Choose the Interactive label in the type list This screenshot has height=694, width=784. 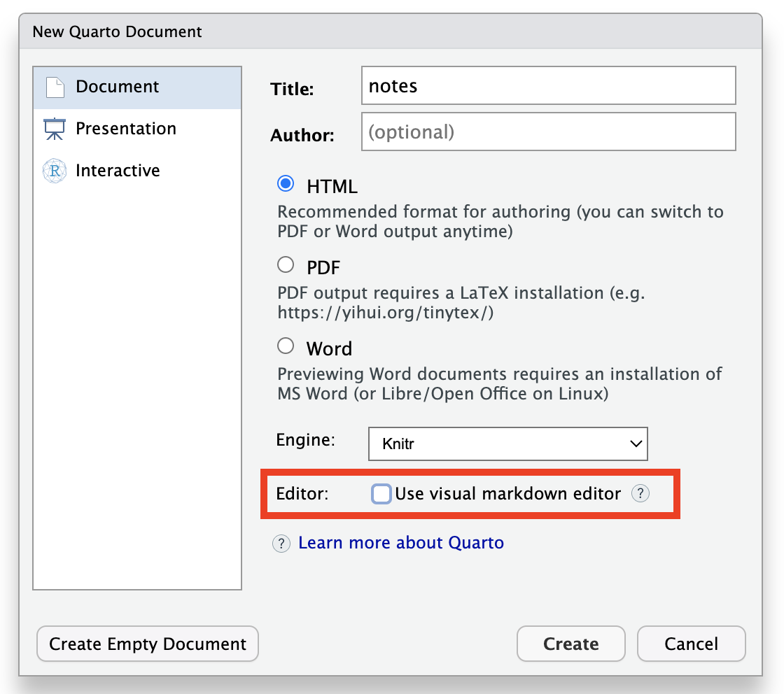pos(118,171)
